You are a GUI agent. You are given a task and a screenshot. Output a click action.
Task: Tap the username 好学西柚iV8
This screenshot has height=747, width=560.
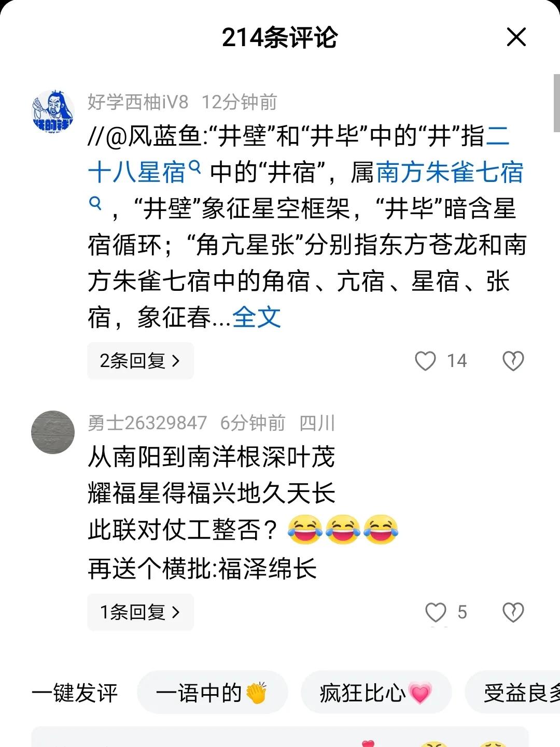tap(138, 102)
